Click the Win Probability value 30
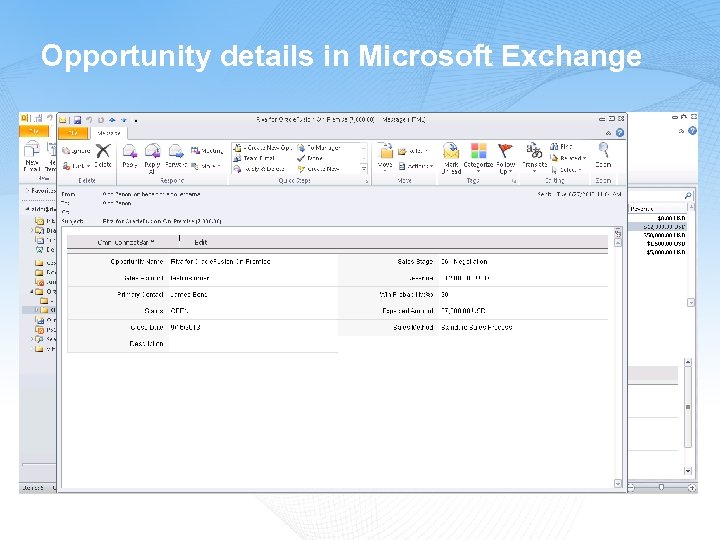This screenshot has height=540, width=720. 444,294
